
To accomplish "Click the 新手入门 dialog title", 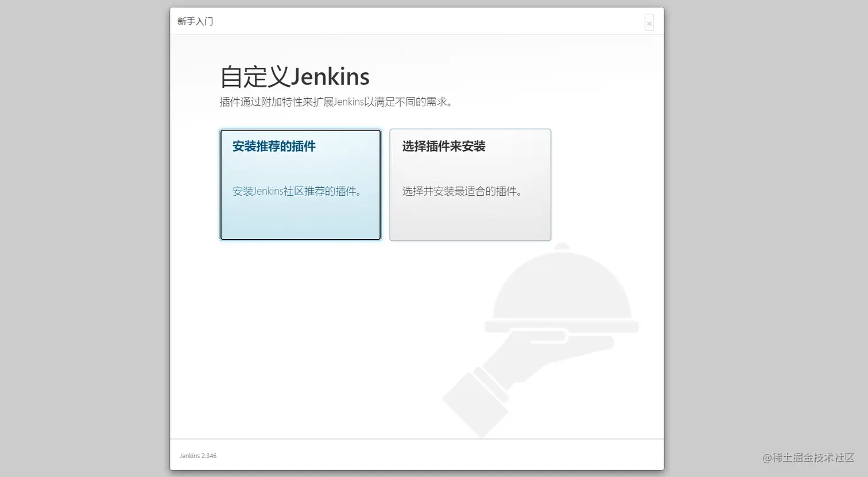I will pos(195,21).
